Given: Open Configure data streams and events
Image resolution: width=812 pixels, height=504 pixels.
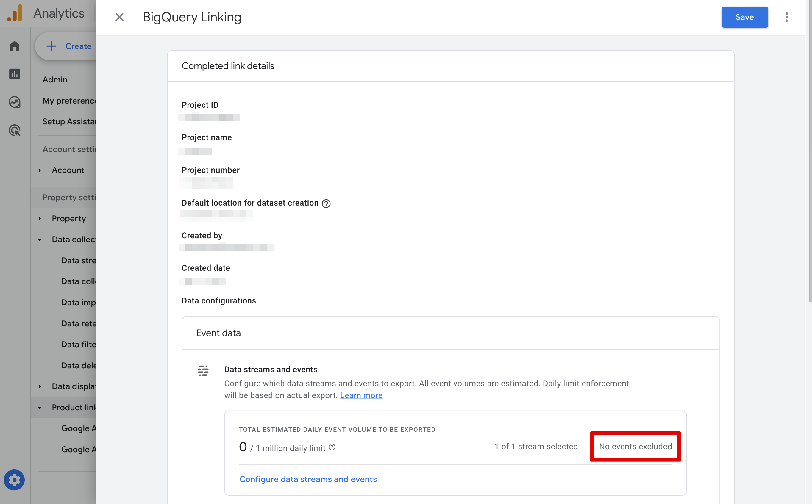Looking at the screenshot, I should (308, 479).
